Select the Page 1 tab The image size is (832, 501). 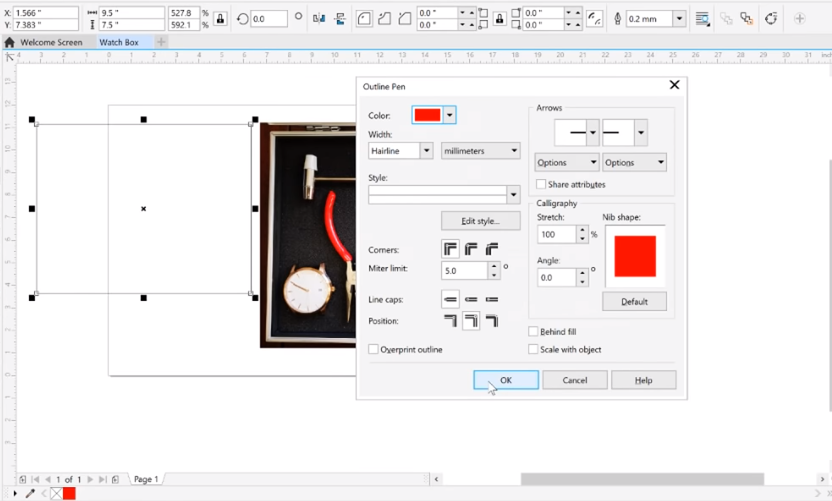pos(146,479)
